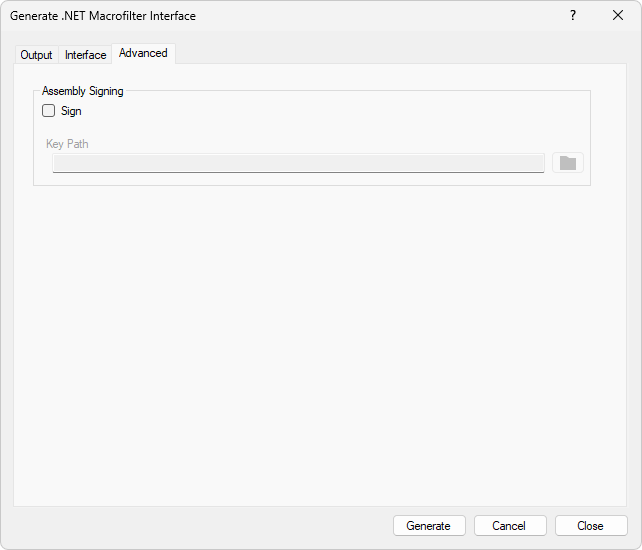Viewport: 642px width, 550px height.
Task: Click empty tab strip right of Advanced tab
Action: pos(400,54)
